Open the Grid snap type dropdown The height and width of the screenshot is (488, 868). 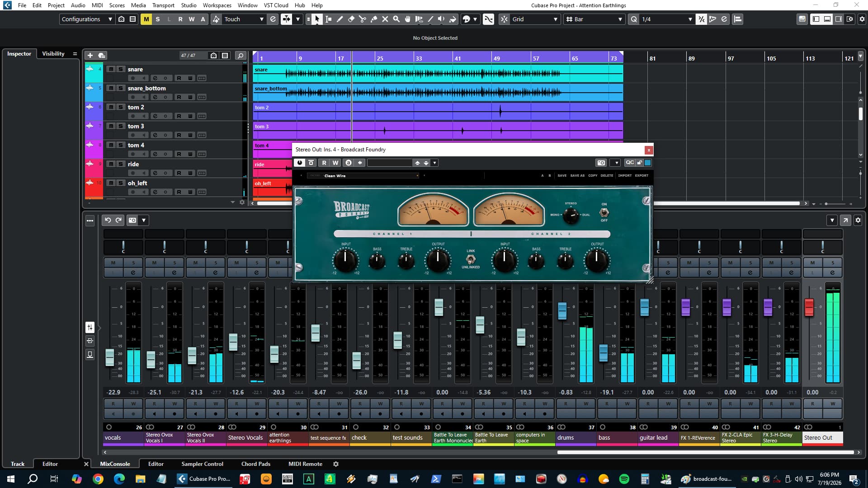pos(535,19)
